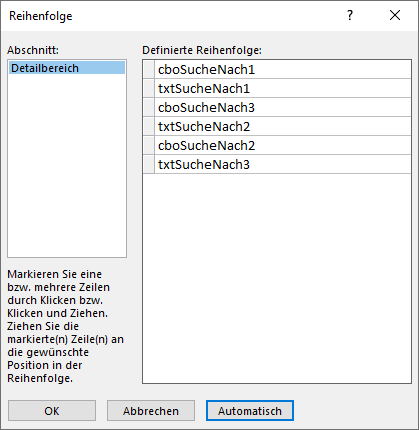
Task: Select row selector beside txtSucheNach2
Action: tap(149, 127)
